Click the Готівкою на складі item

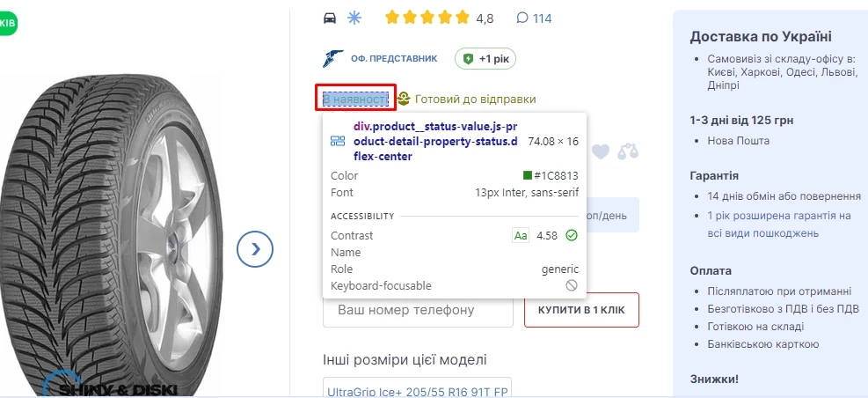755,327
